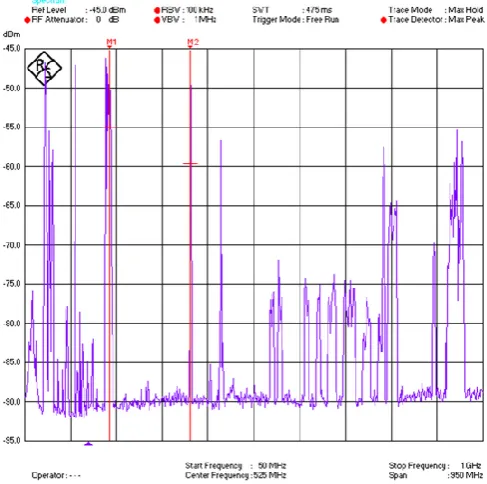
Task: Click the red dot beside VBW
Action: pos(157,20)
